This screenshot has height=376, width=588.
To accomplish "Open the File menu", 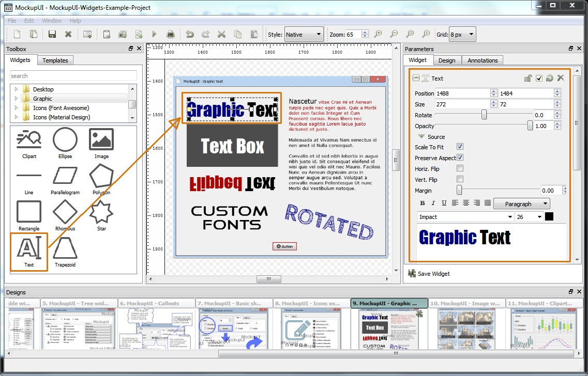I will (x=12, y=21).
